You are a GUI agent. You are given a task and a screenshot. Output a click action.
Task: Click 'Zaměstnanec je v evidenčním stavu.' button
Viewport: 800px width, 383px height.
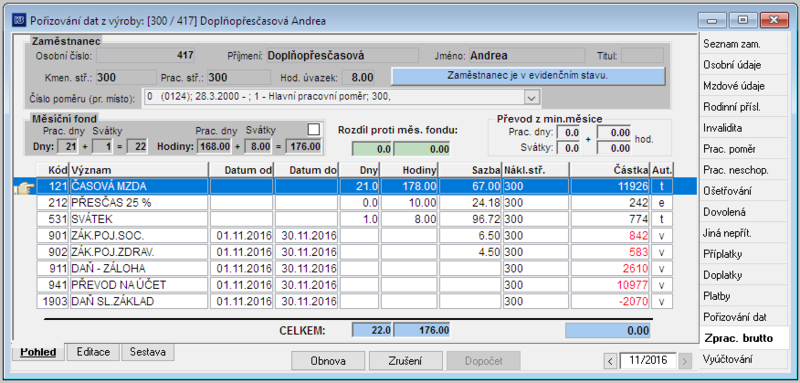(528, 75)
